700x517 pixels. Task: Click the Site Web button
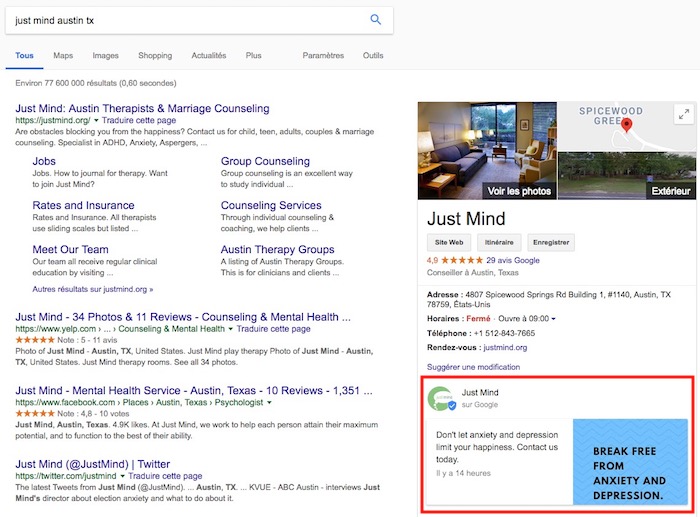447,242
